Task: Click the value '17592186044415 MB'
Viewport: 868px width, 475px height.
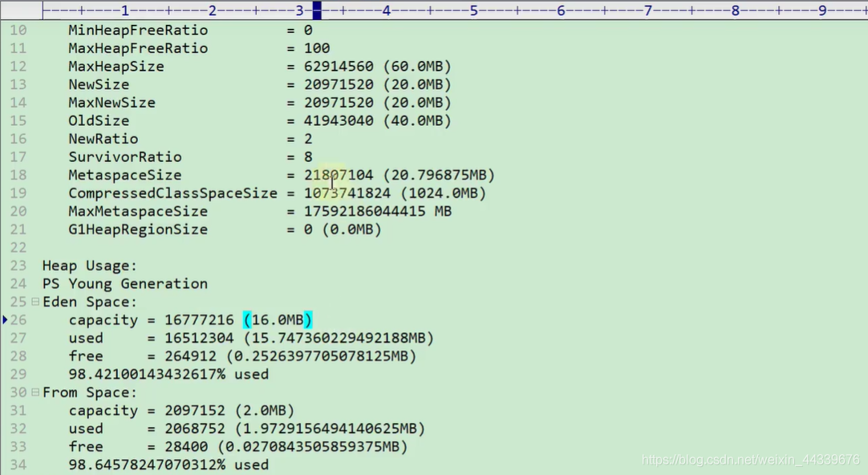Action: [x=378, y=212]
